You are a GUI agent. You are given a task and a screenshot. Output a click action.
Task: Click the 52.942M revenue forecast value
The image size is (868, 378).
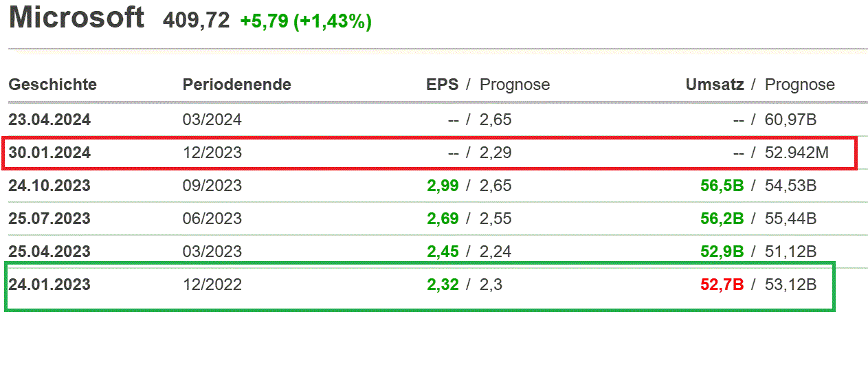tap(797, 153)
